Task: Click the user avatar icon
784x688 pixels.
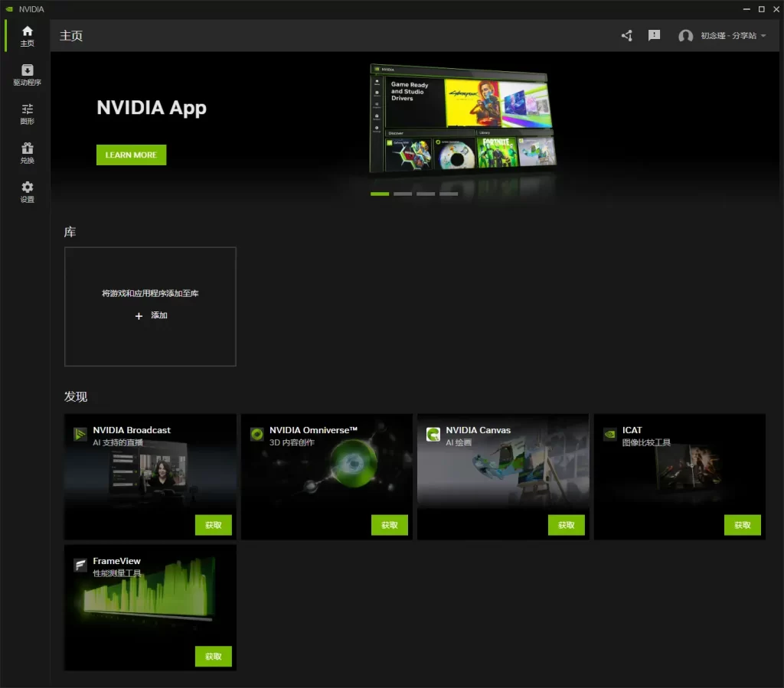Action: click(x=685, y=36)
